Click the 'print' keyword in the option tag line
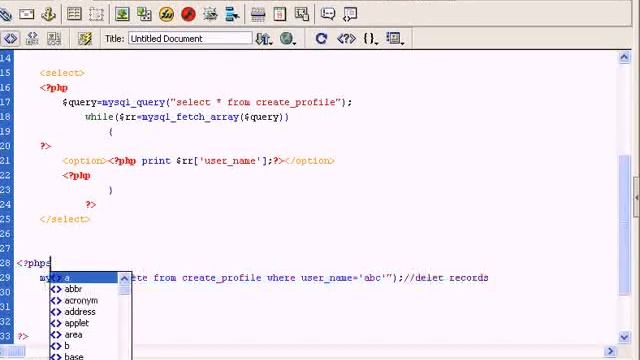This screenshot has height=360, width=640. click(156, 161)
